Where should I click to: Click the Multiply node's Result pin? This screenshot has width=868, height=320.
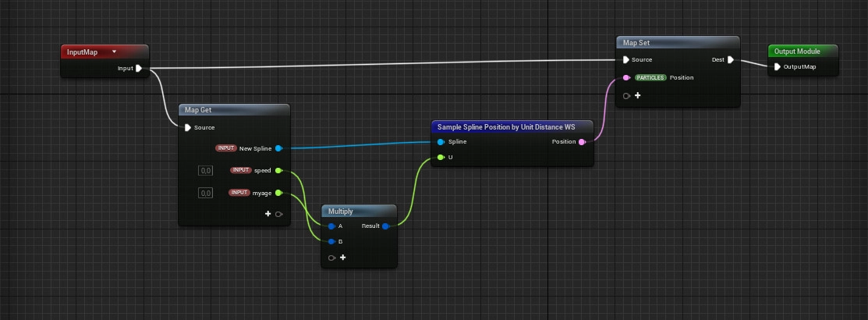pyautogui.click(x=385, y=226)
